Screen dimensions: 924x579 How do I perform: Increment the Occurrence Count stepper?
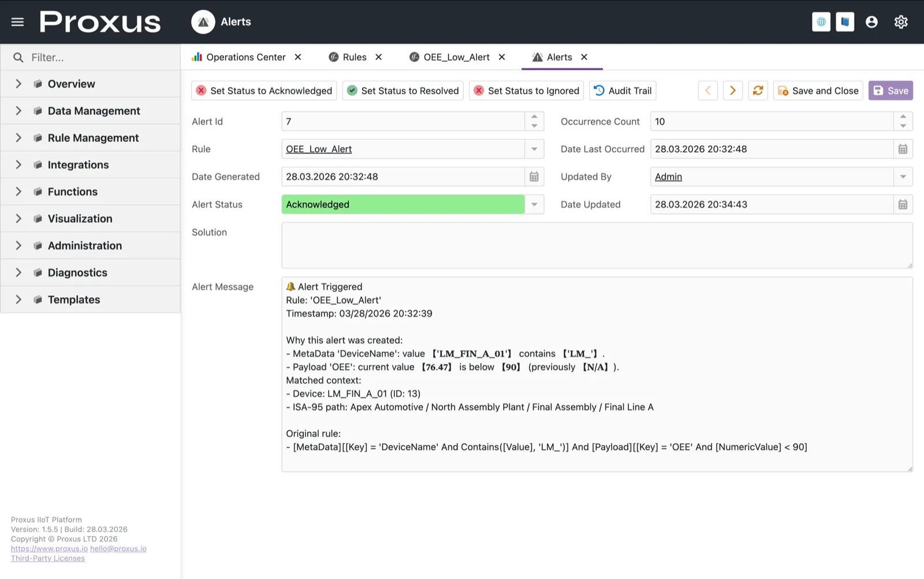(903, 117)
